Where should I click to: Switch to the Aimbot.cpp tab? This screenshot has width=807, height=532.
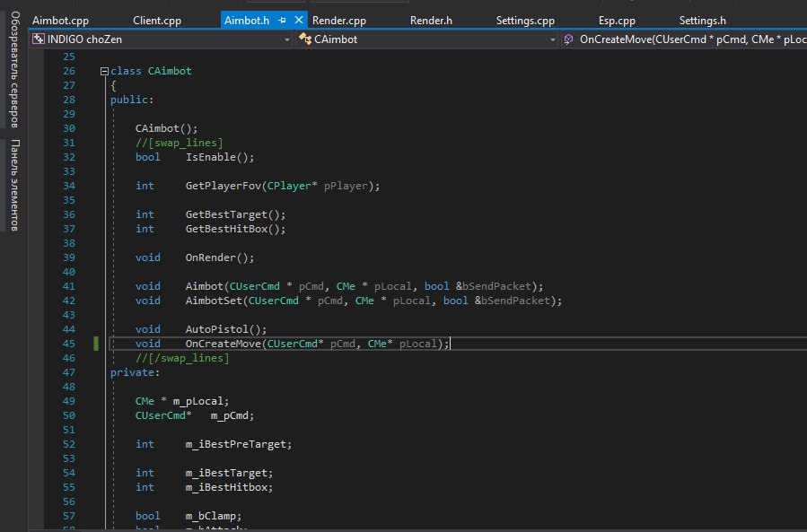pyautogui.click(x=60, y=20)
